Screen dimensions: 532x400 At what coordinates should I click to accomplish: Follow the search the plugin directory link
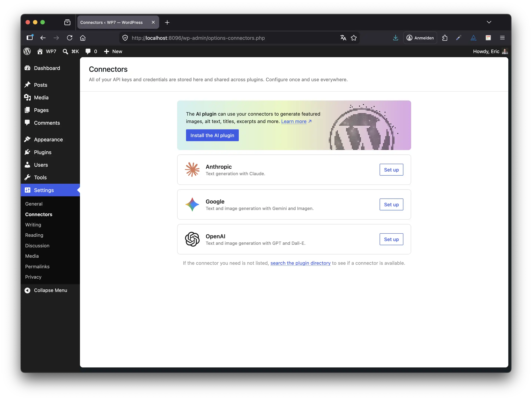tap(300, 263)
